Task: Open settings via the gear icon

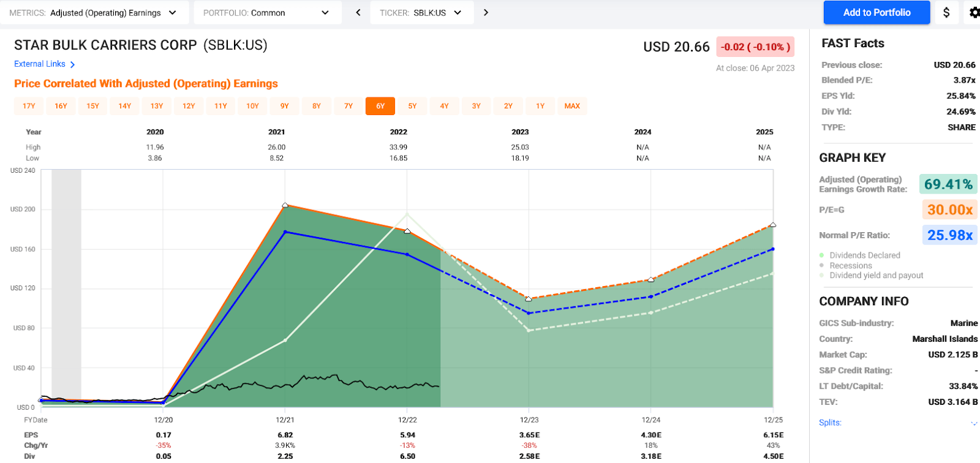Action: point(974,12)
